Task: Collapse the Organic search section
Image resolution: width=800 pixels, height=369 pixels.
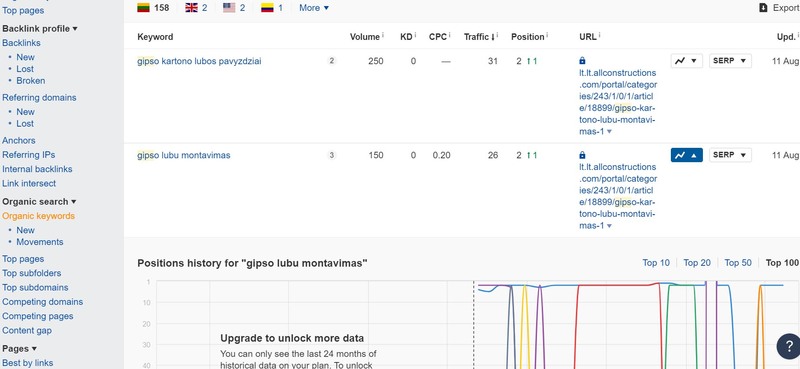Action: tap(39, 202)
